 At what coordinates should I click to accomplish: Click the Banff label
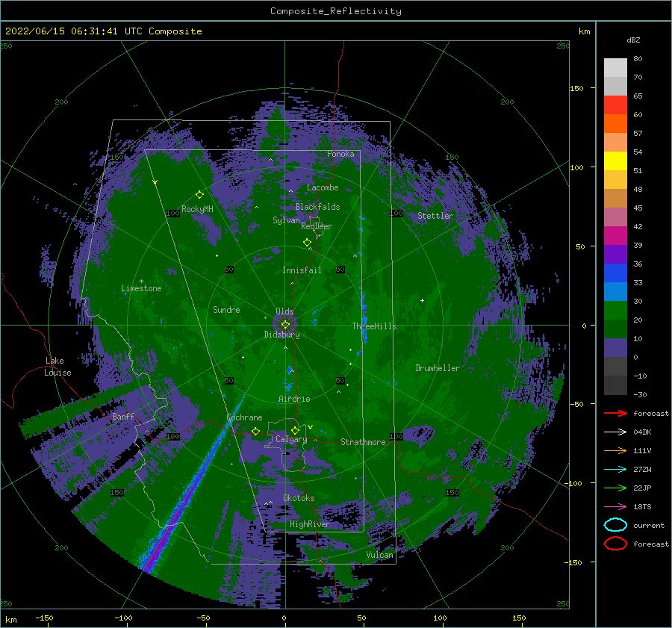pyautogui.click(x=123, y=416)
